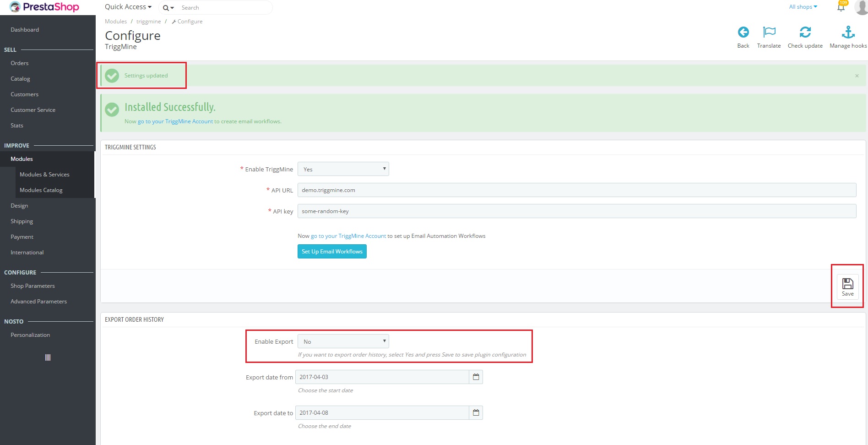Open Shipping in the sidebar
This screenshot has width=868, height=445.
(22, 221)
